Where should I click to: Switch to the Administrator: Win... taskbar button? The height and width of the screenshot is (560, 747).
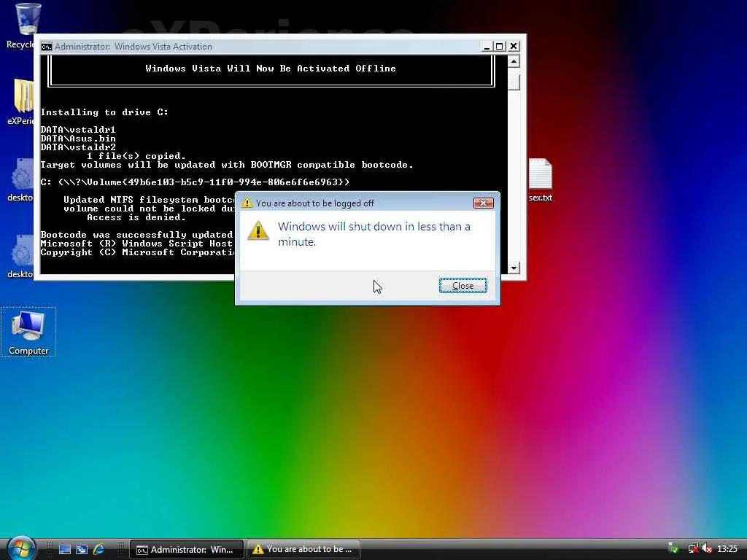coord(187,550)
